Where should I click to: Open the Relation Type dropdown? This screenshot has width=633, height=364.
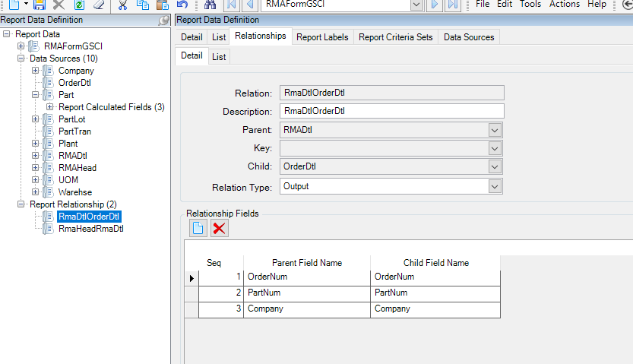tap(495, 186)
